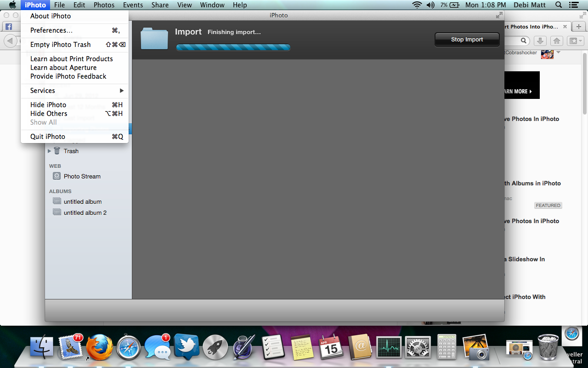Expand the Trash disclosure triangle
The height and width of the screenshot is (368, 588).
(50, 151)
